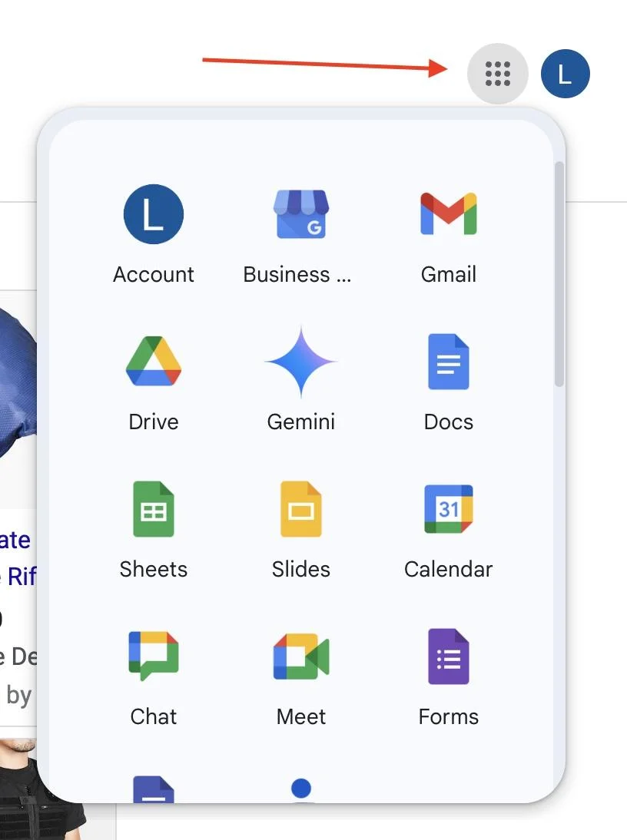627x840 pixels.
Task: Click the apps panel vertical scrollbar
Action: [x=559, y=274]
